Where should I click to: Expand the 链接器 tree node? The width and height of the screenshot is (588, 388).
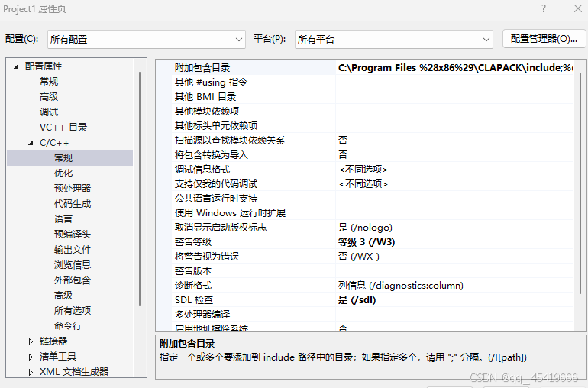click(x=31, y=341)
